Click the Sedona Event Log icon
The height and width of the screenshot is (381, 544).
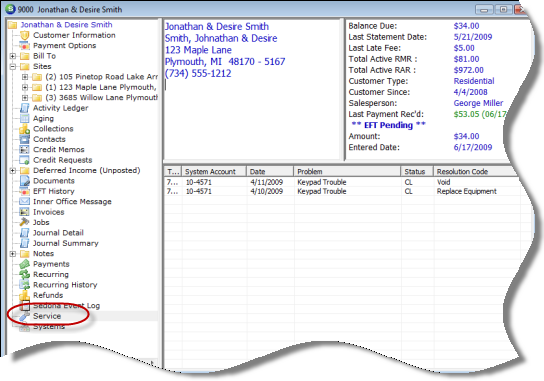click(24, 306)
